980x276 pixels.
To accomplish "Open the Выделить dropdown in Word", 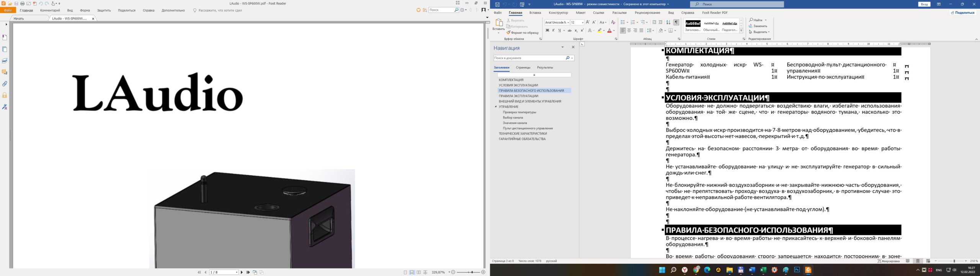I will (759, 32).
